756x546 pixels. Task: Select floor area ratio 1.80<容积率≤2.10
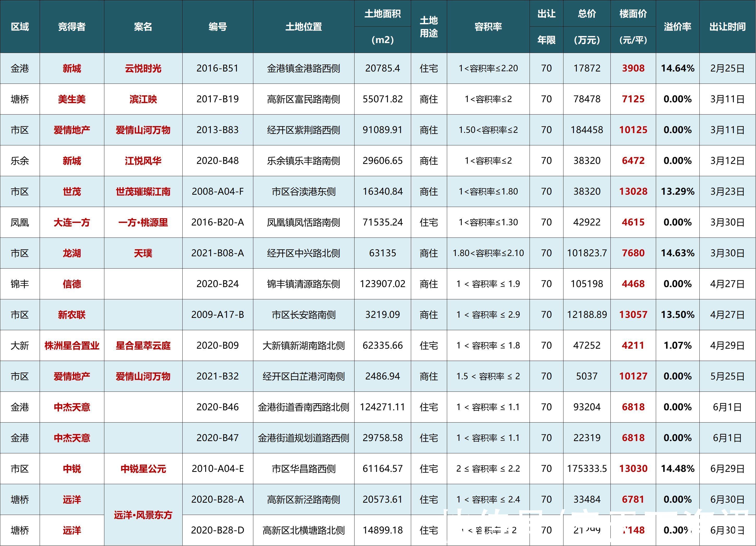pos(488,253)
